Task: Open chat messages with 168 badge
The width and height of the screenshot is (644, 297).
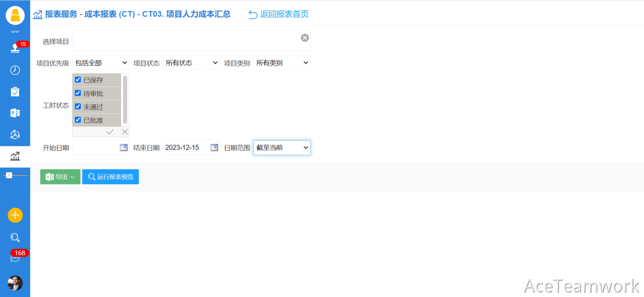Action: click(x=15, y=258)
